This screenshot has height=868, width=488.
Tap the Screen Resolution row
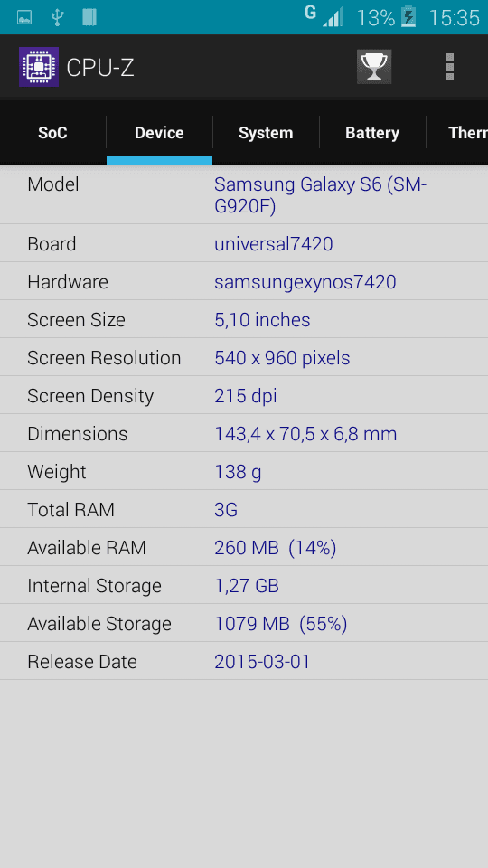[x=244, y=358]
